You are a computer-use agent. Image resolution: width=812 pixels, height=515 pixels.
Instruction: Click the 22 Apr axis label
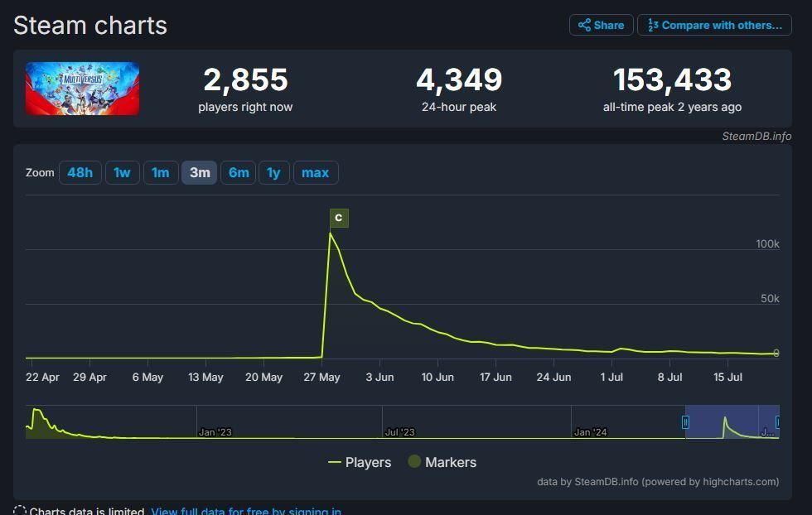[42, 378]
